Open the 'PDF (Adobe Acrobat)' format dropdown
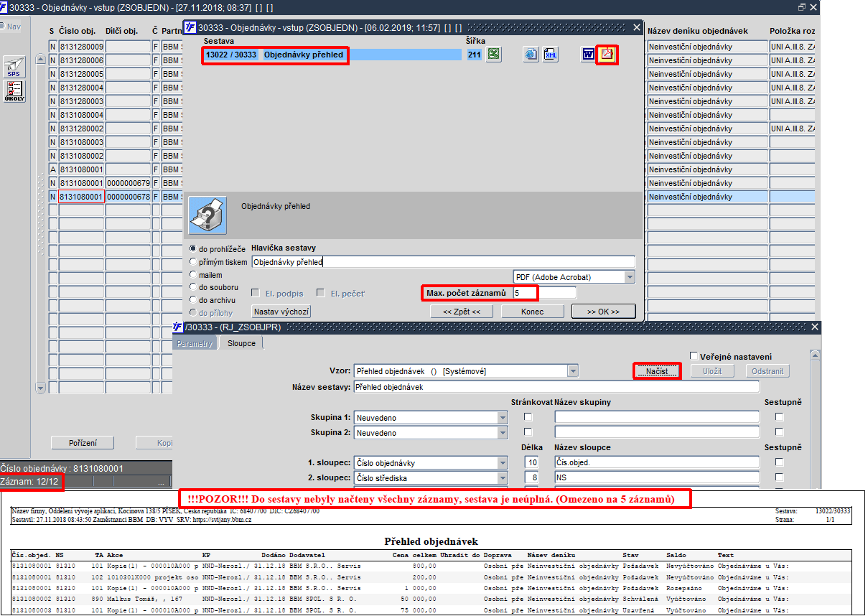The height and width of the screenshot is (616, 868). [x=630, y=276]
